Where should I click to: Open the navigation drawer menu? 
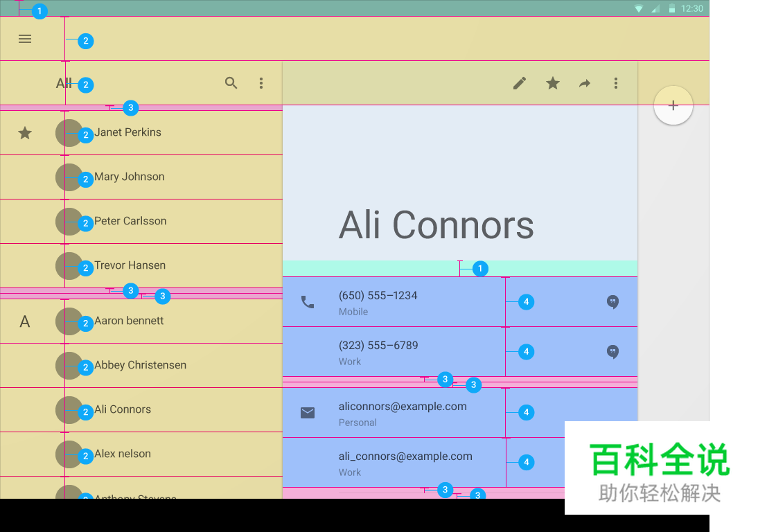click(x=25, y=39)
